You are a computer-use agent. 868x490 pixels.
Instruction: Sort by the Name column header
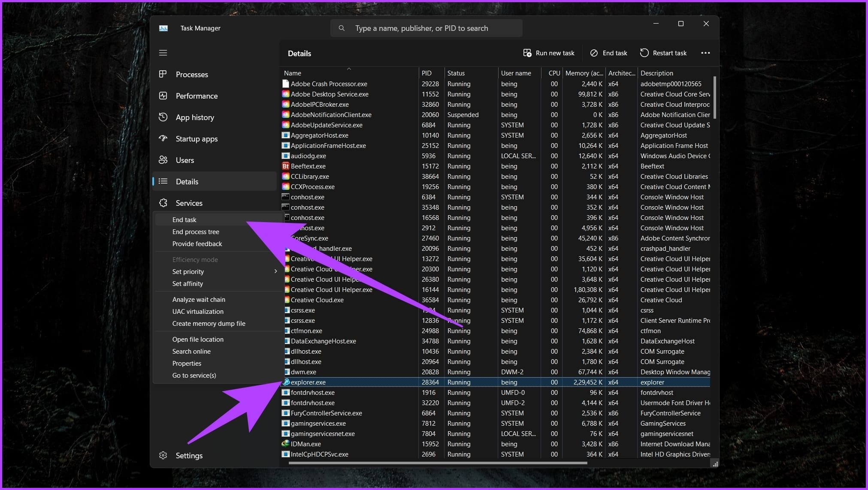293,73
